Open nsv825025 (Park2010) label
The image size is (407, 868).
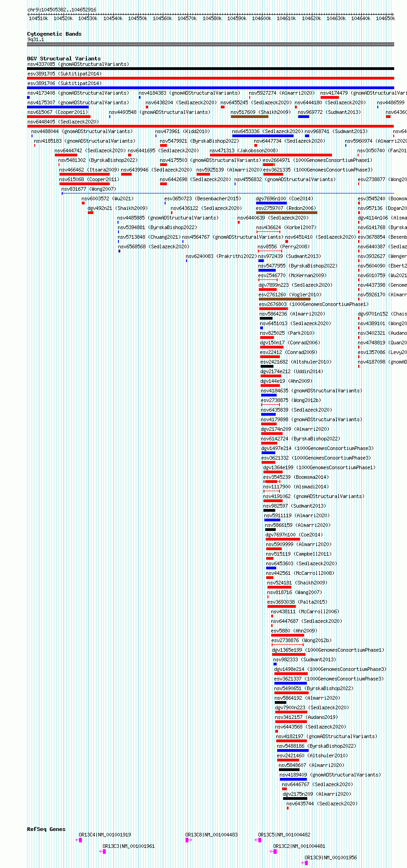[x=287, y=333]
